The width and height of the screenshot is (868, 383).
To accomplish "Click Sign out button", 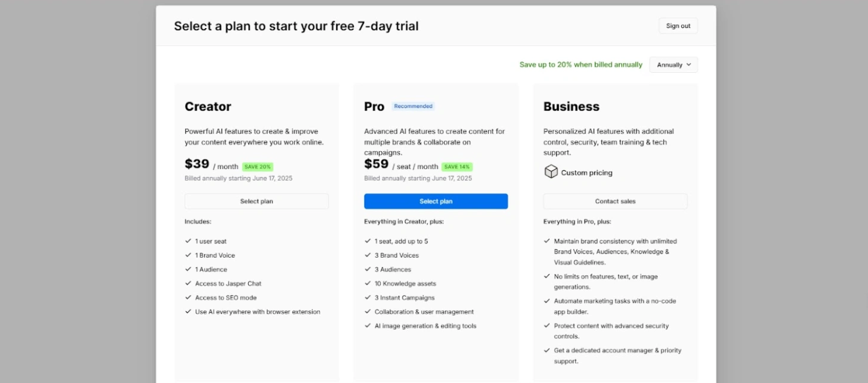I will point(678,26).
